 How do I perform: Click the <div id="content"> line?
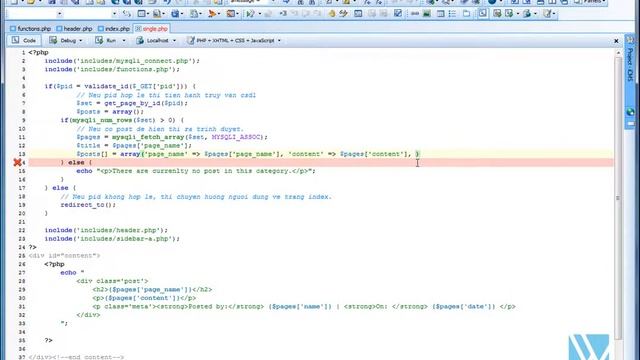[x=64, y=256]
